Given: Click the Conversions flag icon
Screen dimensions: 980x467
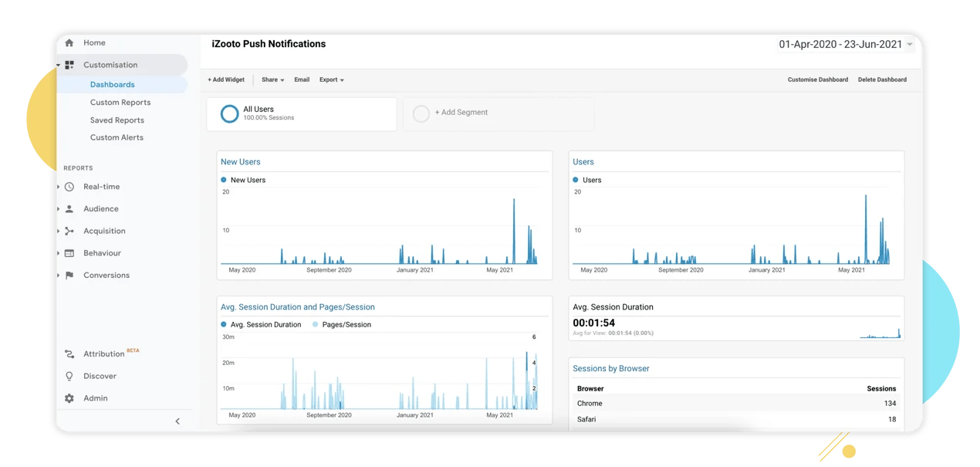Looking at the screenshot, I should coord(69,276).
